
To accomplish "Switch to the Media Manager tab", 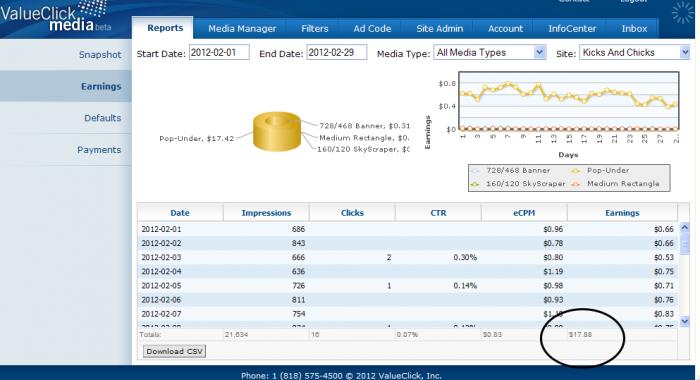I will point(242,29).
